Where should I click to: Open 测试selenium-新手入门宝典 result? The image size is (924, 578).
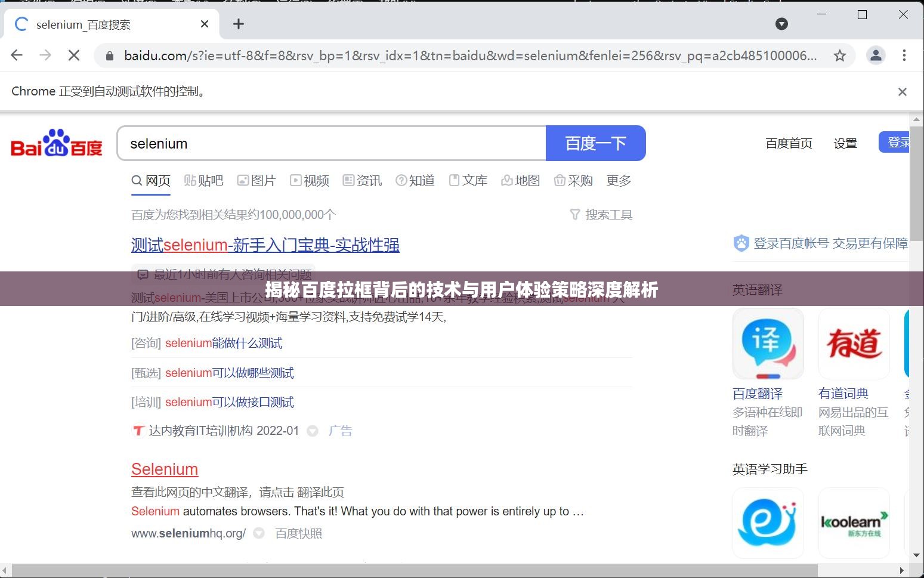pyautogui.click(x=265, y=245)
